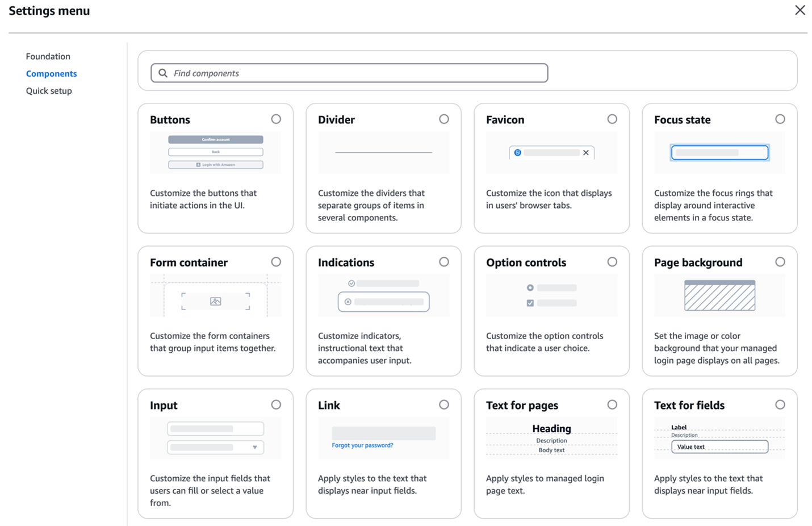Image resolution: width=812 pixels, height=526 pixels.
Task: Select the Page background radio button
Action: point(780,261)
